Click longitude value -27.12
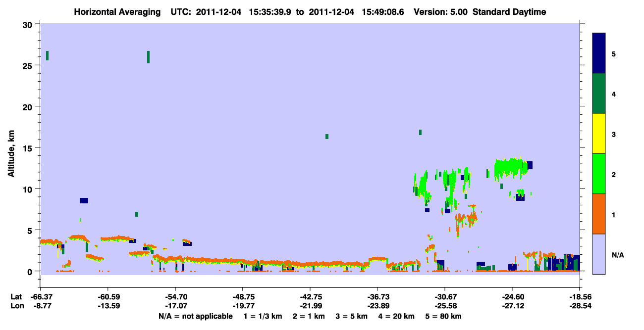 [512, 306]
